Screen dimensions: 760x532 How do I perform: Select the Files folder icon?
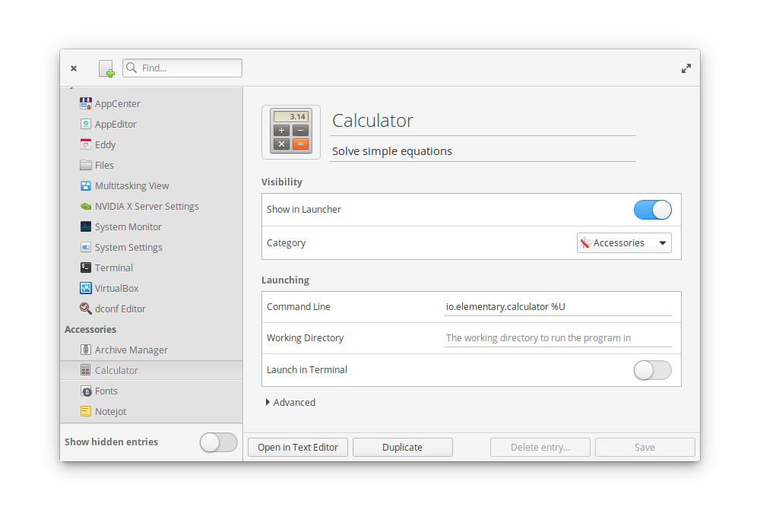[x=86, y=165]
